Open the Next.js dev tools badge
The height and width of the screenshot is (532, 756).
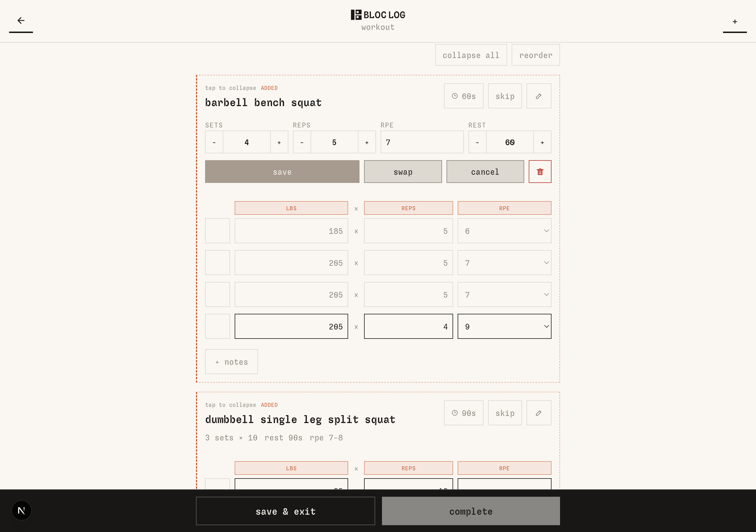tap(21, 511)
